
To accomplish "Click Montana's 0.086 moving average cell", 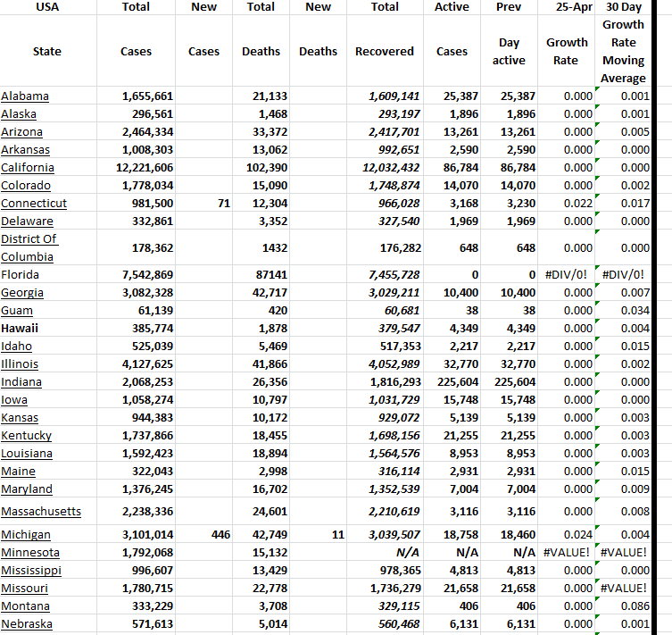I will (x=625, y=606).
